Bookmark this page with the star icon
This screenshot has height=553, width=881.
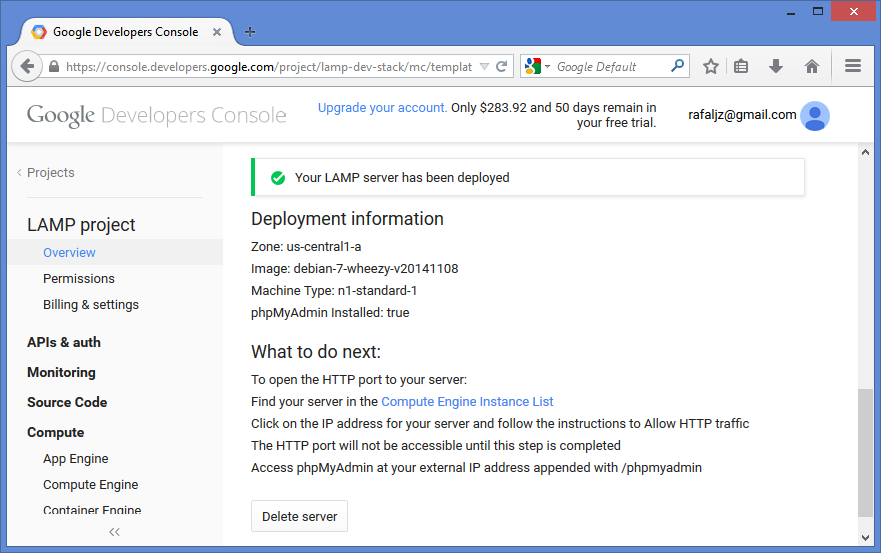[x=711, y=66]
